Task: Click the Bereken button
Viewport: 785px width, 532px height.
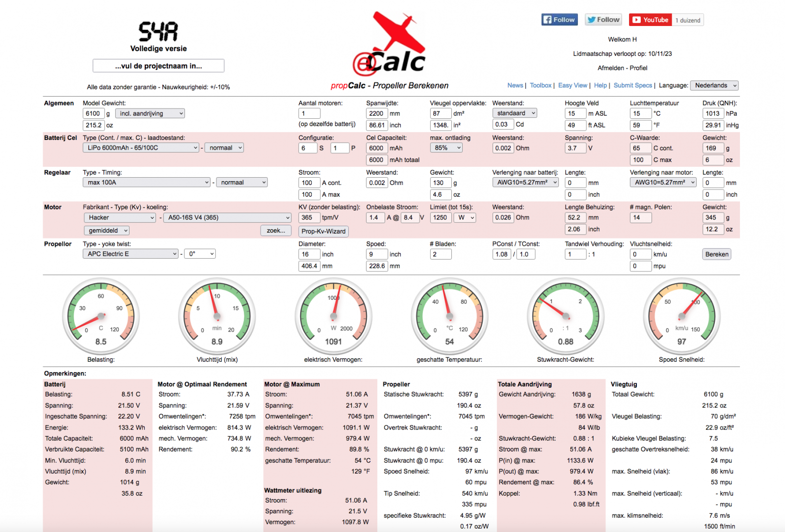Action: [717, 254]
